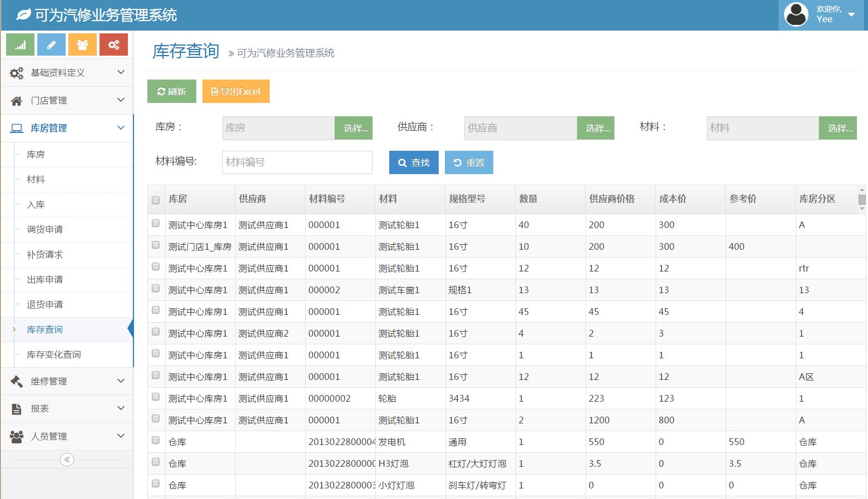Screen dimensions: 868x499
Task: Check the row for 测试门店1_库房
Action: (x=156, y=245)
